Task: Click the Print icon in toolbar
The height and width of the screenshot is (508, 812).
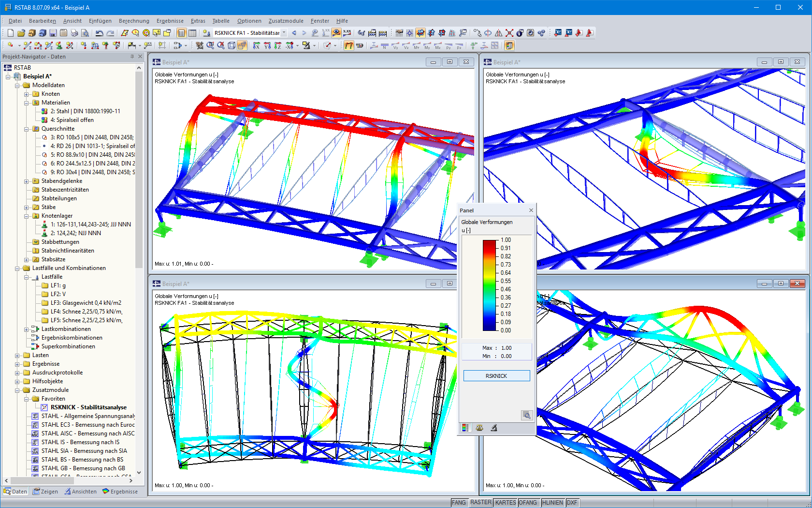Action: [74, 33]
